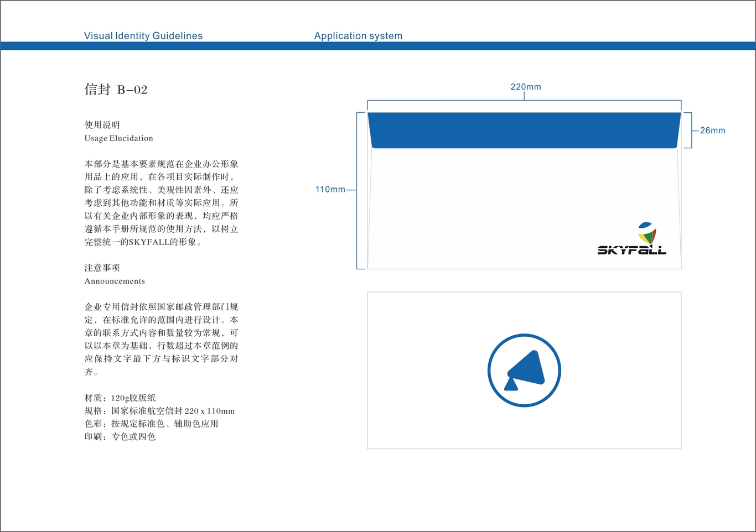Click the 印刷：专色或四色 line

pyautogui.click(x=120, y=436)
